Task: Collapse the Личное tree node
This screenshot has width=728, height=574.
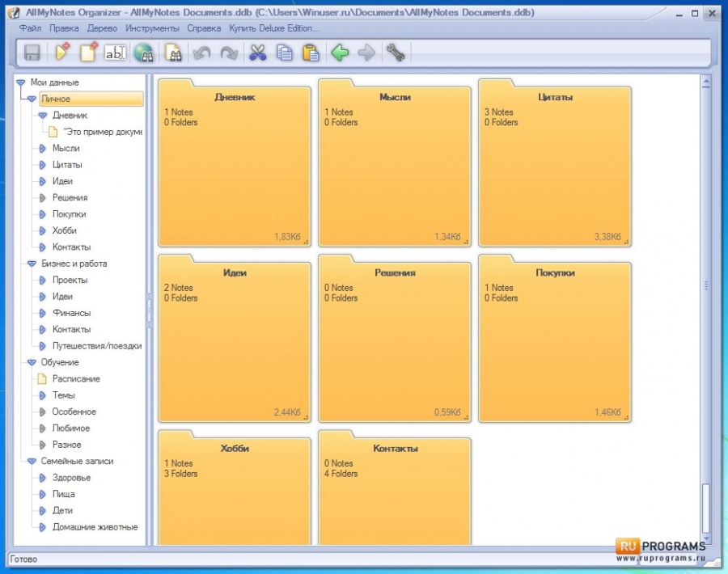Action: (32, 99)
